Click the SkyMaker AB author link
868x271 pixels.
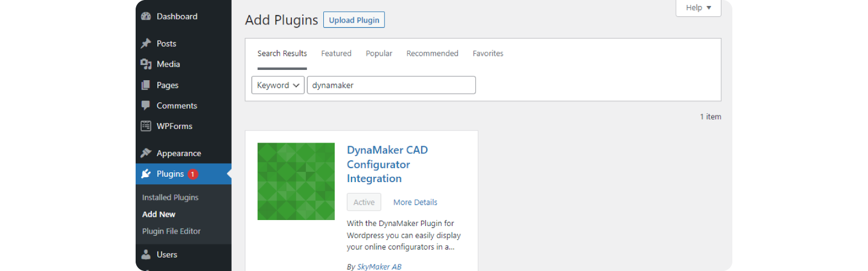(379, 267)
